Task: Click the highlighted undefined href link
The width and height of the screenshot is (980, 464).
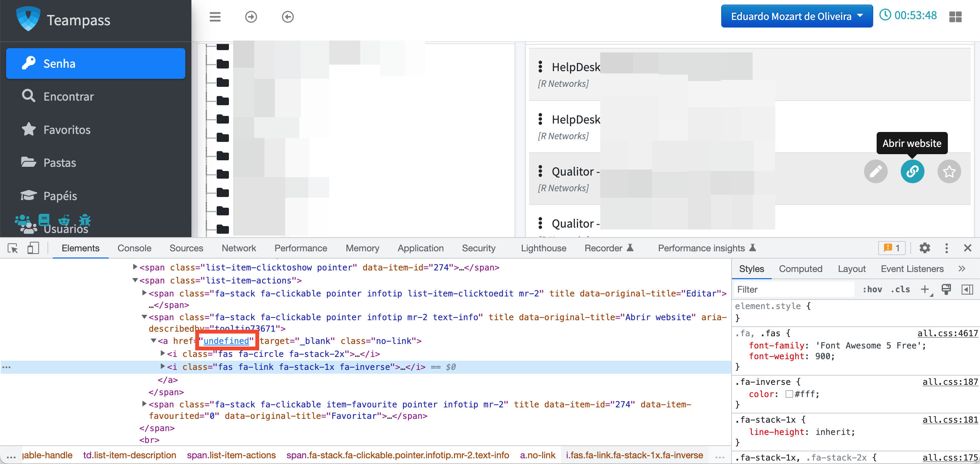Action: click(x=226, y=341)
